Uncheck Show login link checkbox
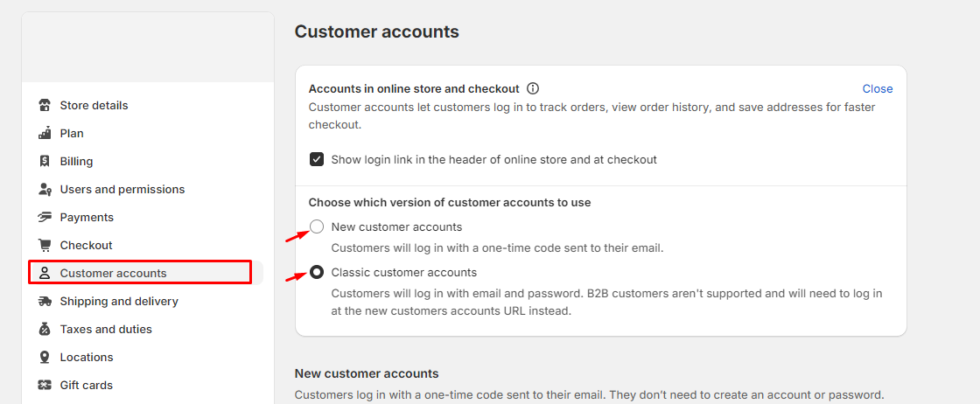The height and width of the screenshot is (404, 980). click(x=317, y=160)
